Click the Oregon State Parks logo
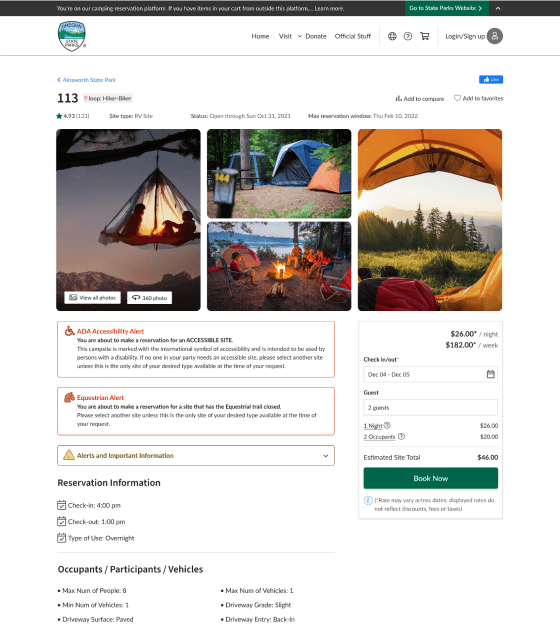Image resolution: width=560 pixels, height=630 pixels. point(72,36)
